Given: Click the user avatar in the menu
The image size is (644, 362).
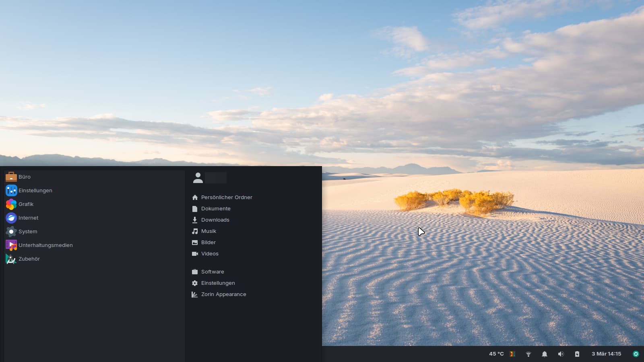Looking at the screenshot, I should pos(198,177).
